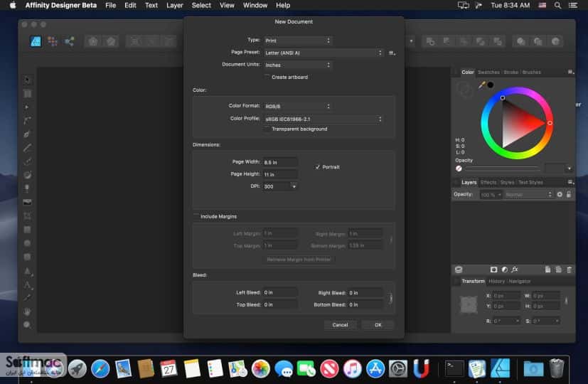Enable the Transparent background checkbox
The height and width of the screenshot is (384, 588).
point(267,129)
